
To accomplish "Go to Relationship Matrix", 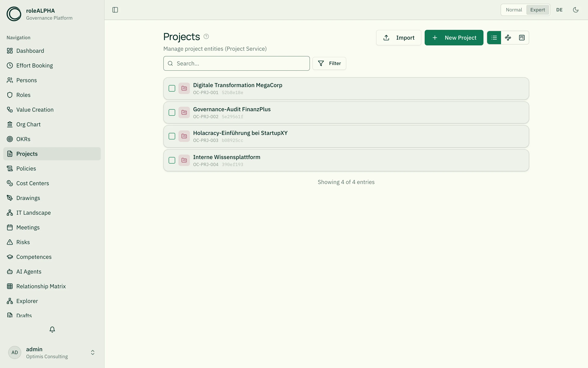I will click(52, 286).
